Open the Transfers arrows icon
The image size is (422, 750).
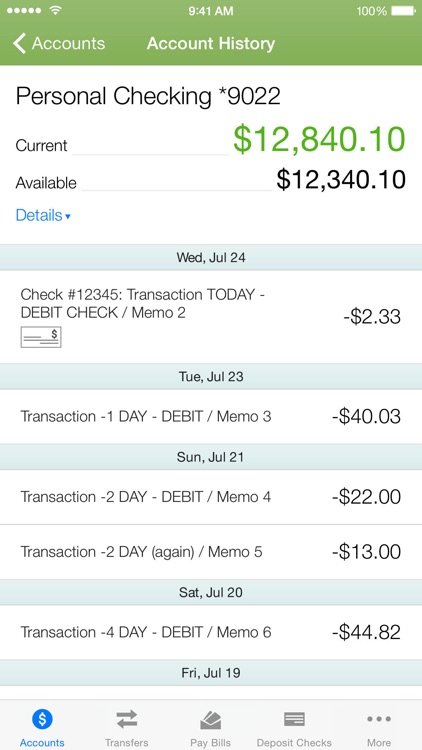(x=126, y=719)
